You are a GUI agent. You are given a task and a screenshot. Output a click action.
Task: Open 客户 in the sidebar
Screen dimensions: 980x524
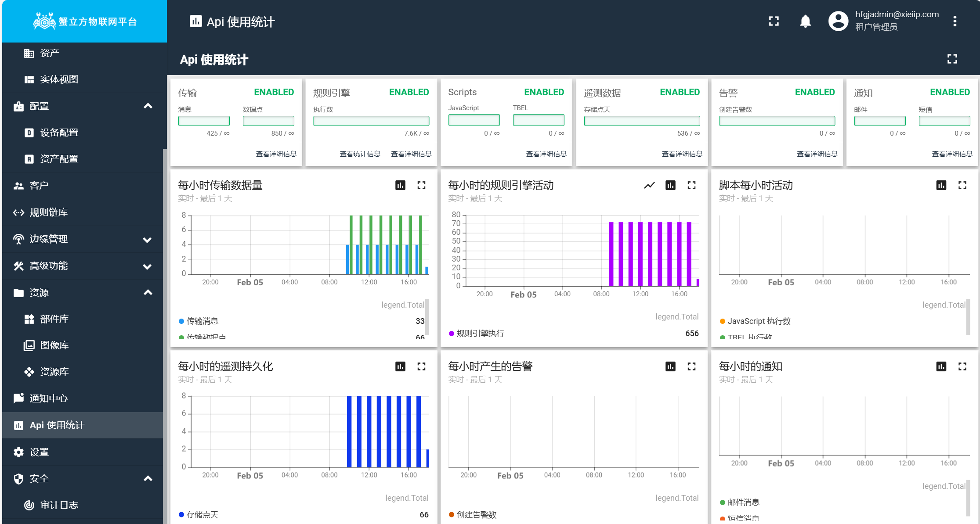[83, 186]
